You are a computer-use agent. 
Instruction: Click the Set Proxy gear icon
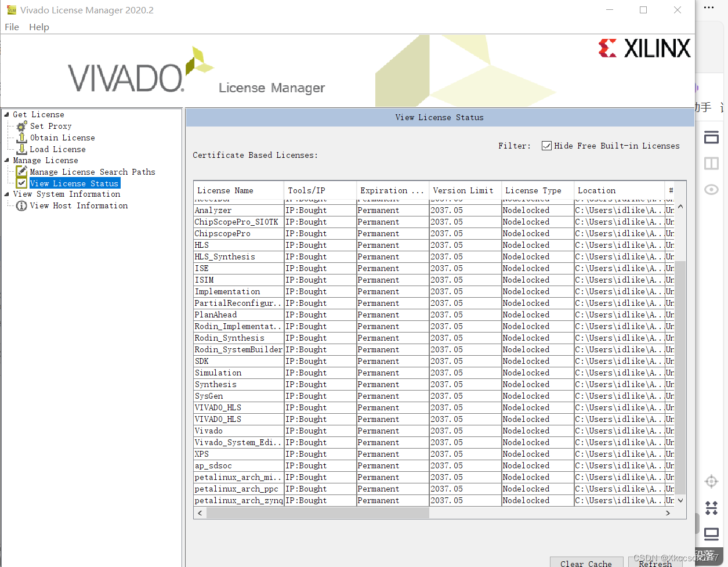click(x=21, y=126)
